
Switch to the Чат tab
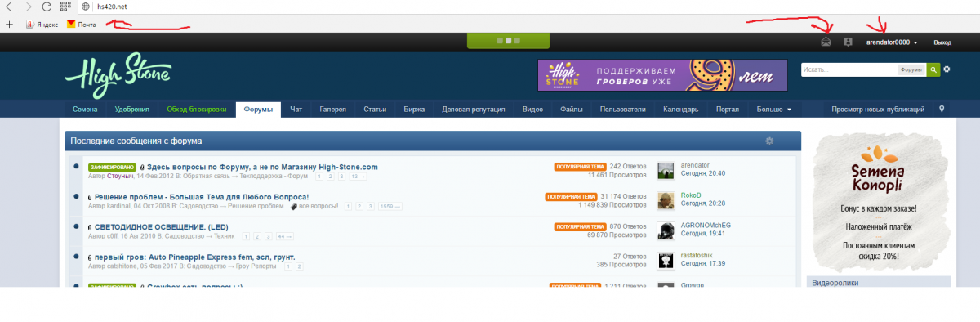pyautogui.click(x=296, y=109)
